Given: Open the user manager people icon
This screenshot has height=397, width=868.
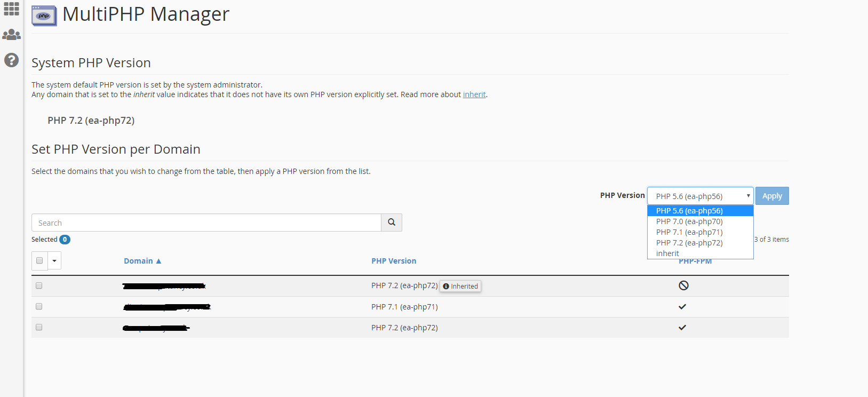Looking at the screenshot, I should [x=11, y=35].
